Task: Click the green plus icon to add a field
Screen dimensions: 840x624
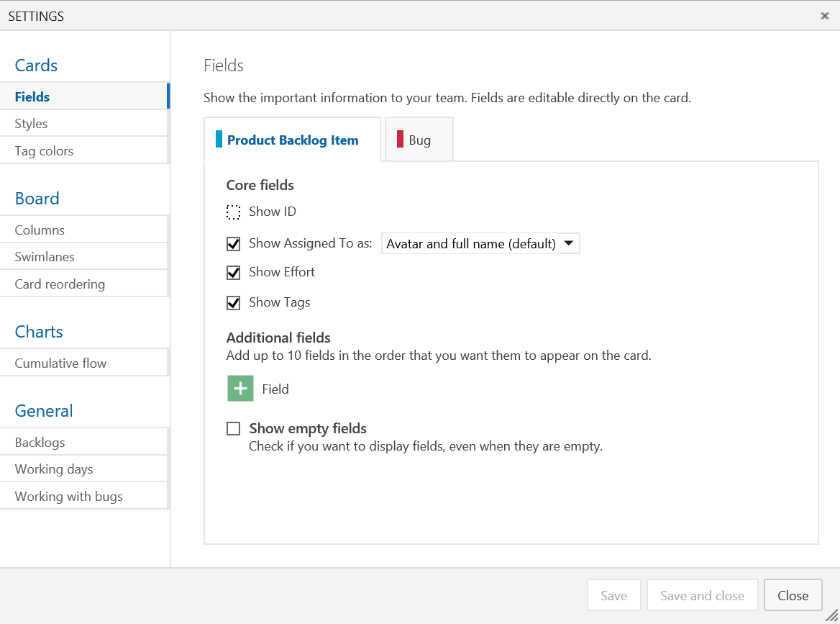Action: pyautogui.click(x=239, y=389)
